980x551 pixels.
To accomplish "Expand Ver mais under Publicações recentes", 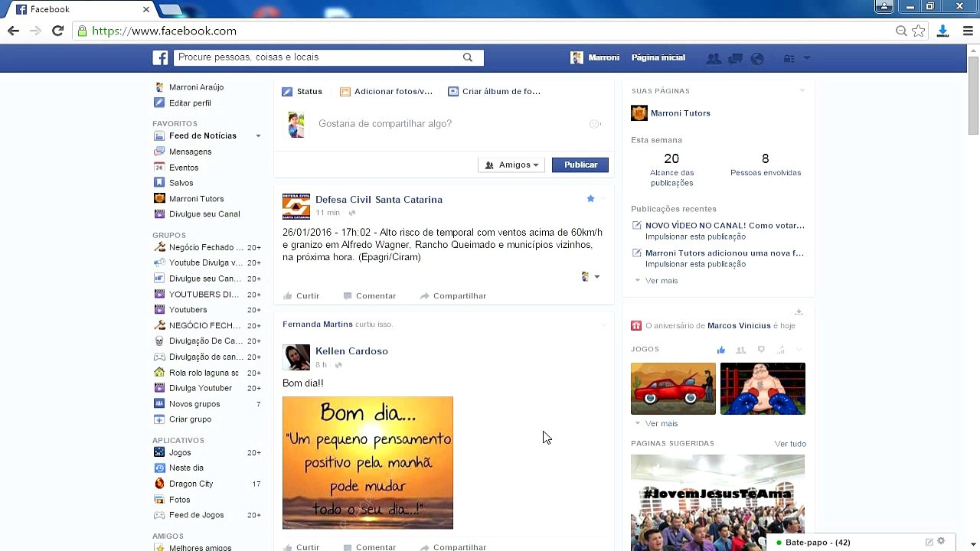I will pyautogui.click(x=661, y=281).
